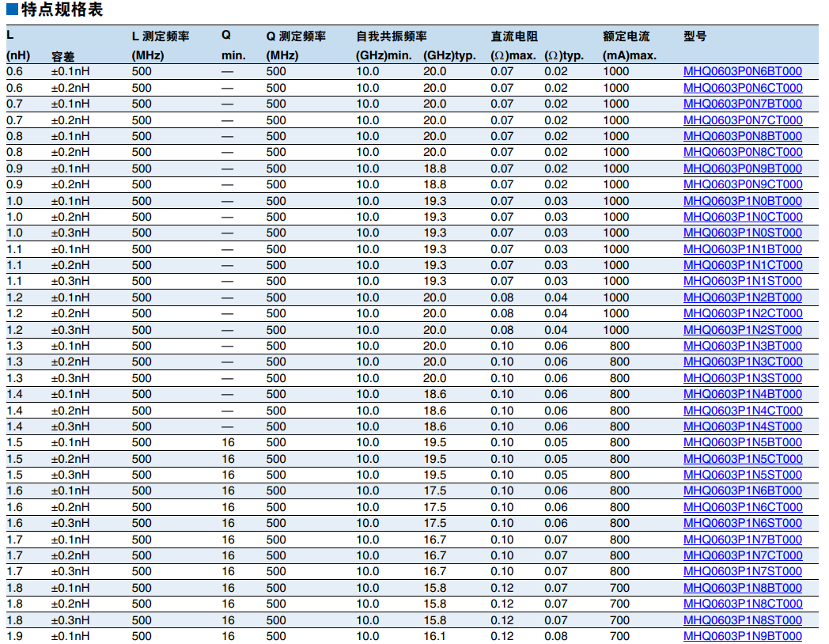Open the MHQ0603P1N6ST000 part link

point(743,523)
